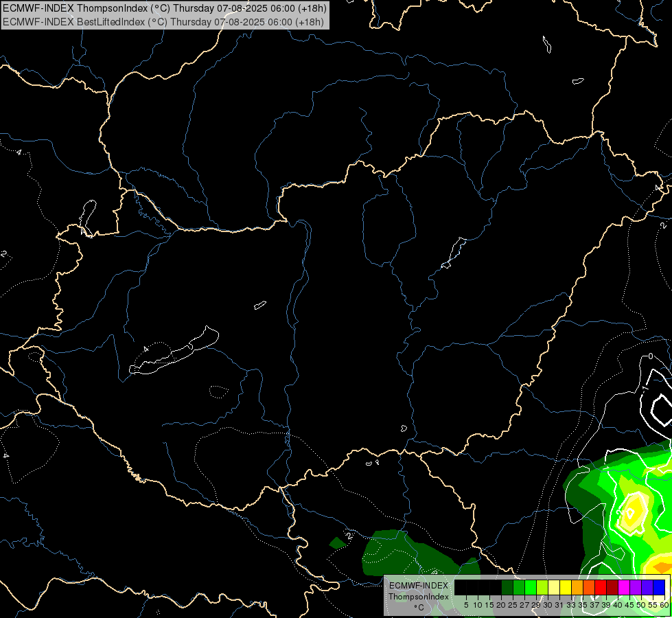Viewport: 672px width, 618px height.
Task: Click legend value 30
Action: 548,605
